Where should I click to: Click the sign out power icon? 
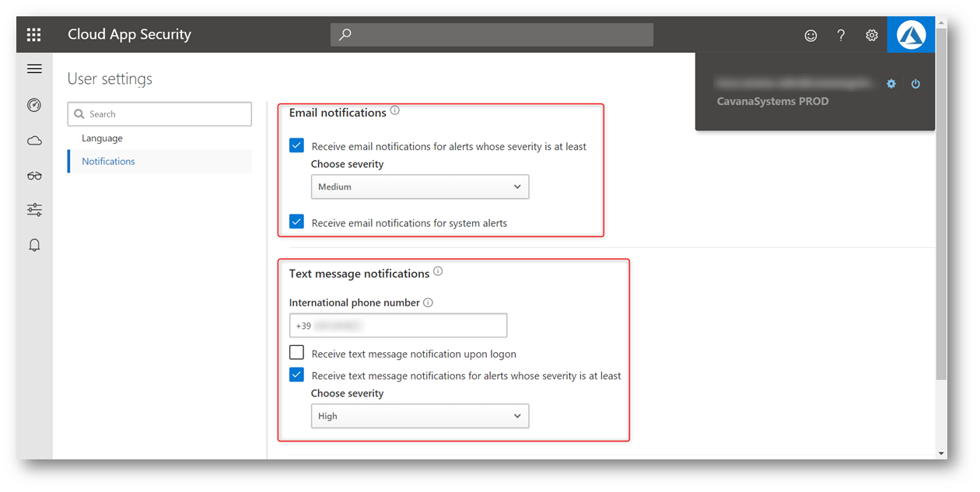915,84
